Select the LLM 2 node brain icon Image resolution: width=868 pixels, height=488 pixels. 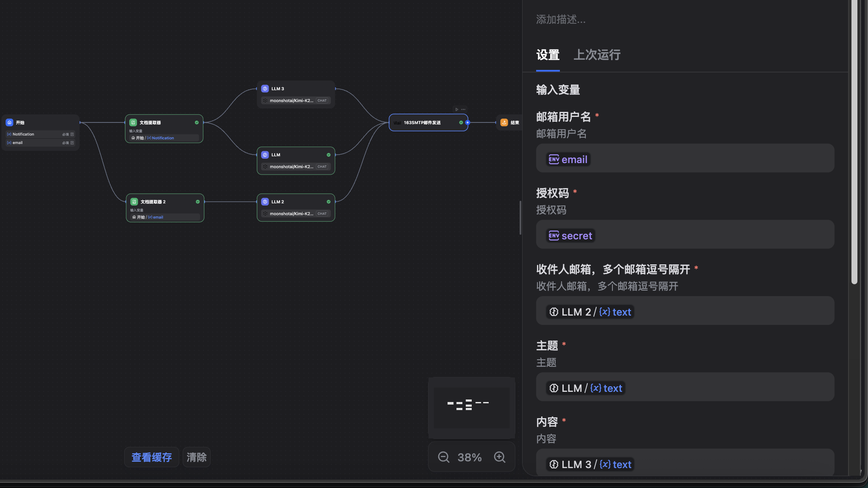265,202
